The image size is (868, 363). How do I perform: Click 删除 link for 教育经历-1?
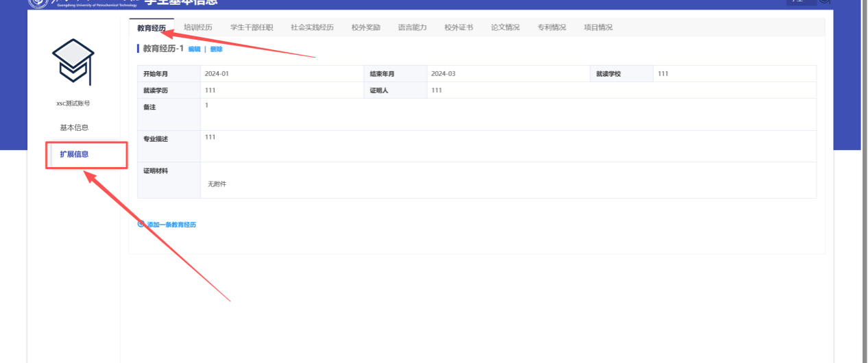pos(217,49)
